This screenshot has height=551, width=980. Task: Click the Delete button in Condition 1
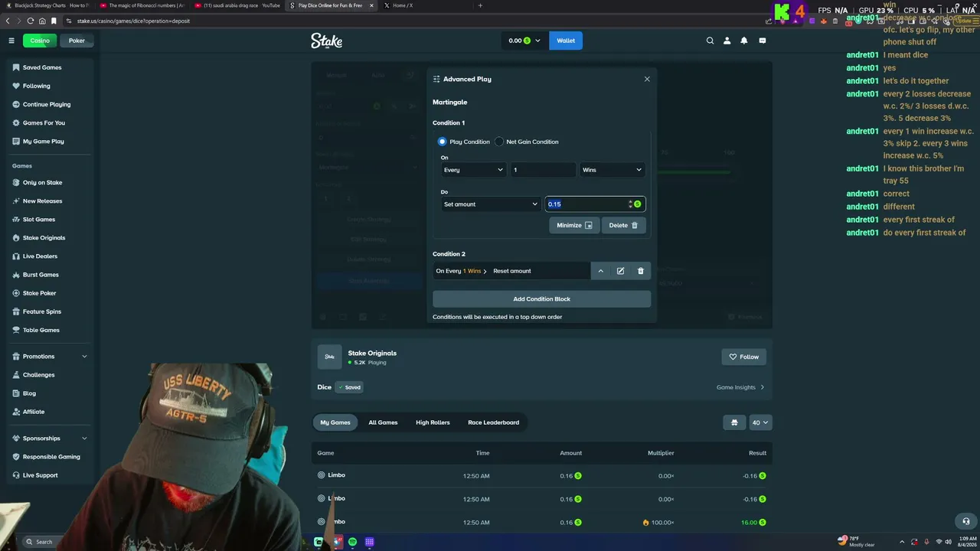tap(623, 225)
